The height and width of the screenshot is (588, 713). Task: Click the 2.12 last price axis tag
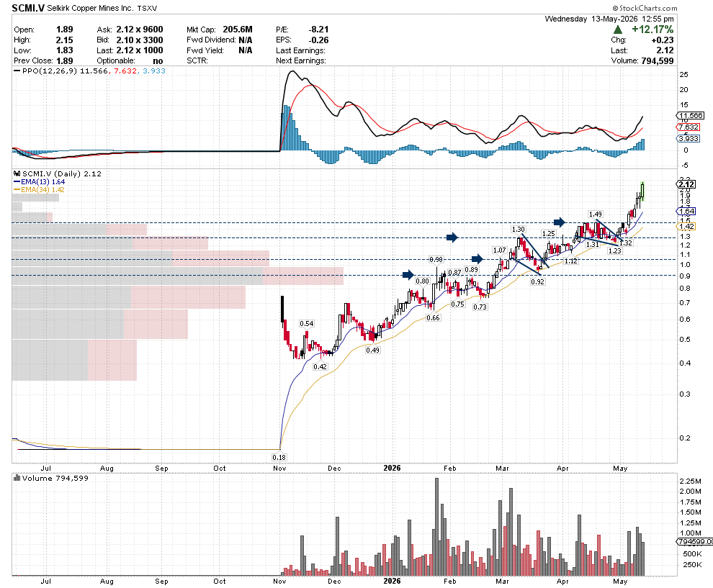(x=686, y=184)
